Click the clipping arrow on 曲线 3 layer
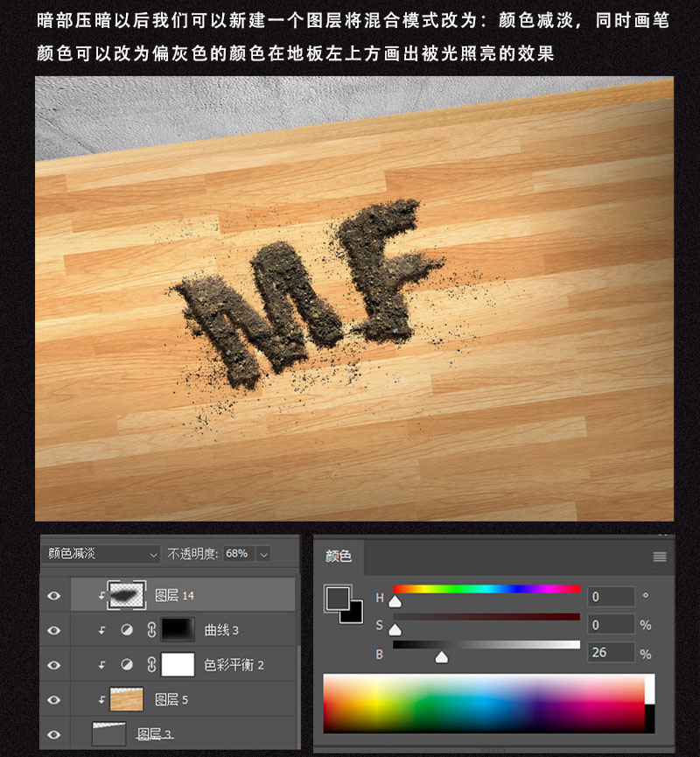The width and height of the screenshot is (700, 757). point(103,629)
